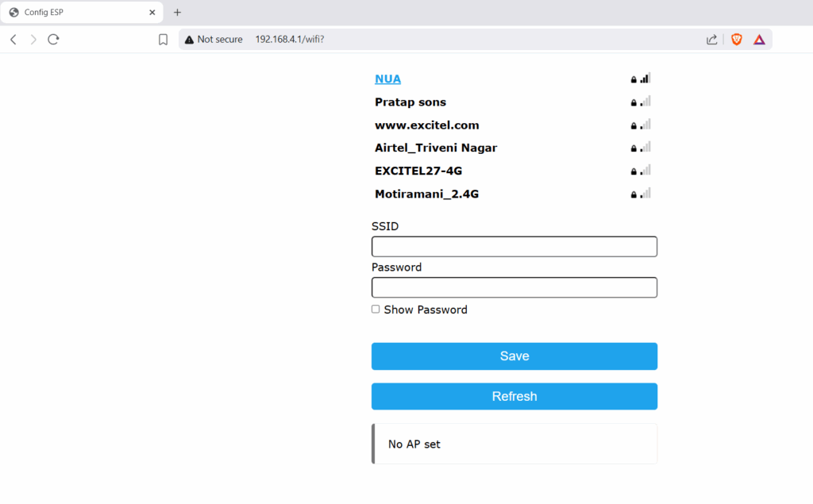Click the lock icon beside Motiramani_2.4G
This screenshot has height=504, width=813.
point(633,194)
